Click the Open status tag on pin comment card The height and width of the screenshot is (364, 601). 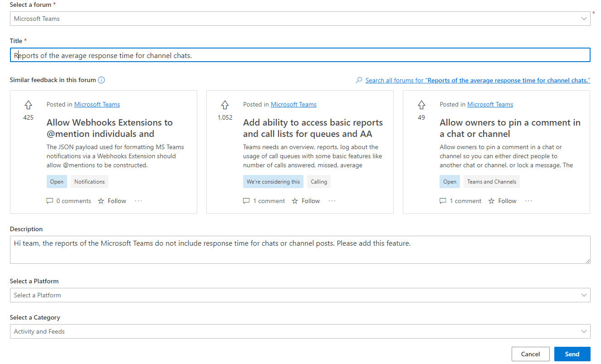pos(450,182)
